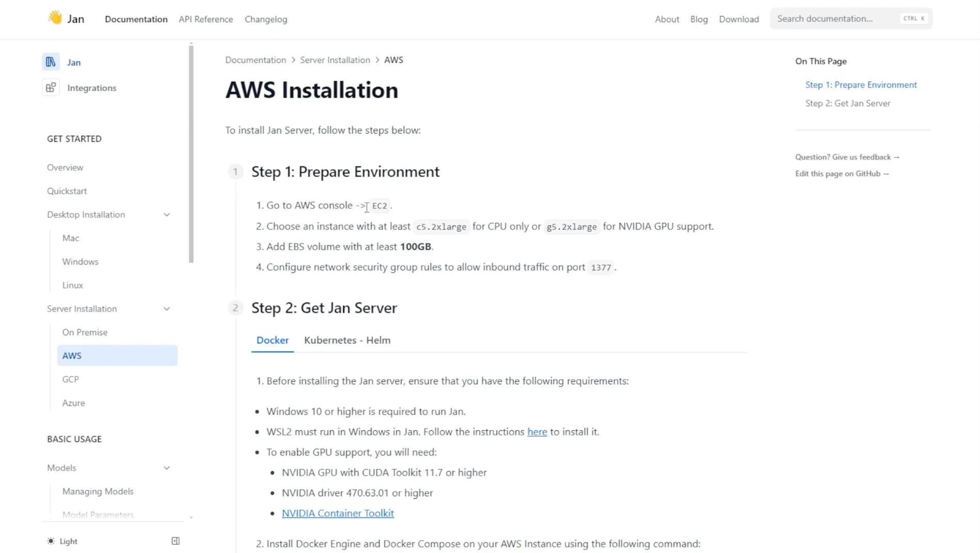Collapse the sidebar using the panel icon
The width and height of the screenshot is (980, 553).
pyautogui.click(x=175, y=541)
